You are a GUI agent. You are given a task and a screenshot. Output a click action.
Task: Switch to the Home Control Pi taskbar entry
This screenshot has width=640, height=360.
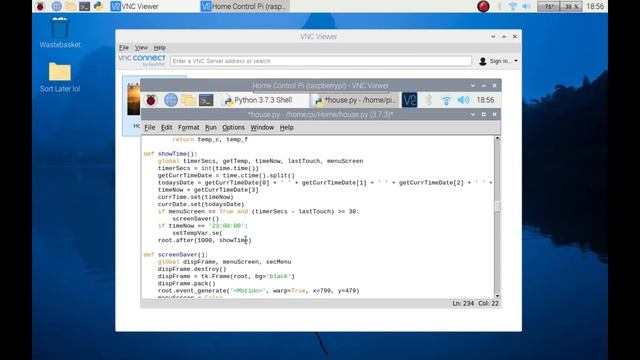coord(244,6)
